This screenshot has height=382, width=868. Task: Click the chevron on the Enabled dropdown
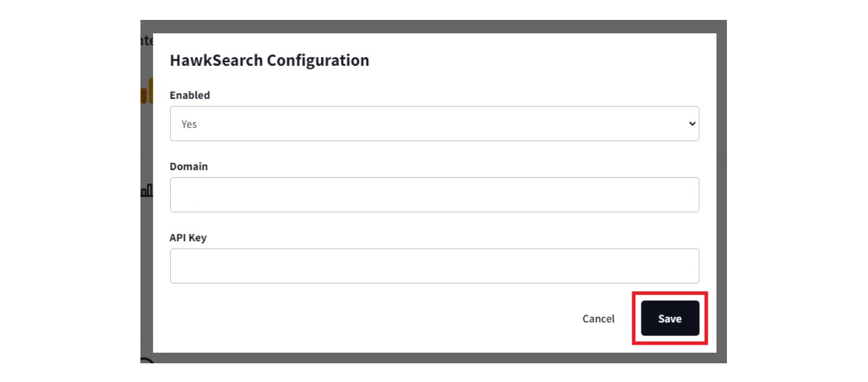coord(691,123)
